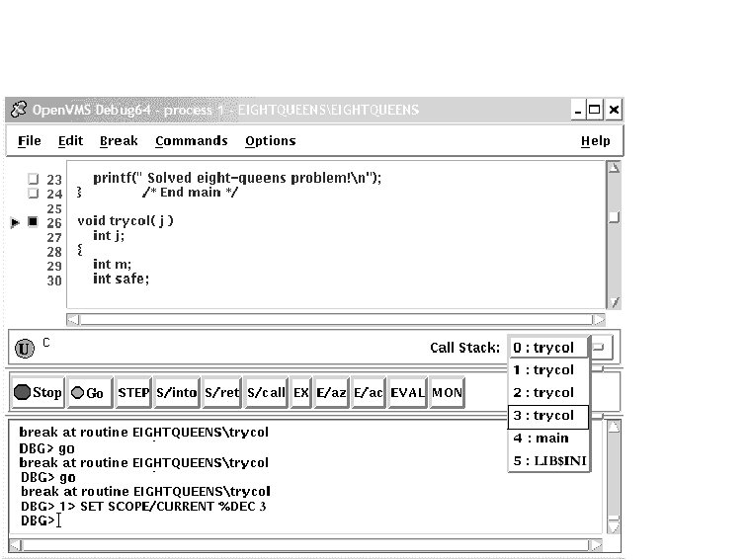The width and height of the screenshot is (750, 560).
Task: Click the round U icon in the status bar
Action: [26, 349]
